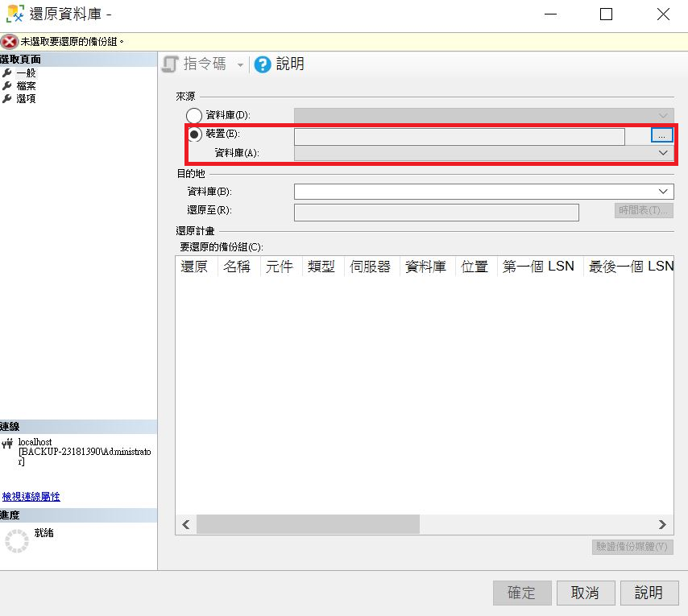Open the device browse (...) button
Screen dimensions: 688x616
[x=661, y=135]
